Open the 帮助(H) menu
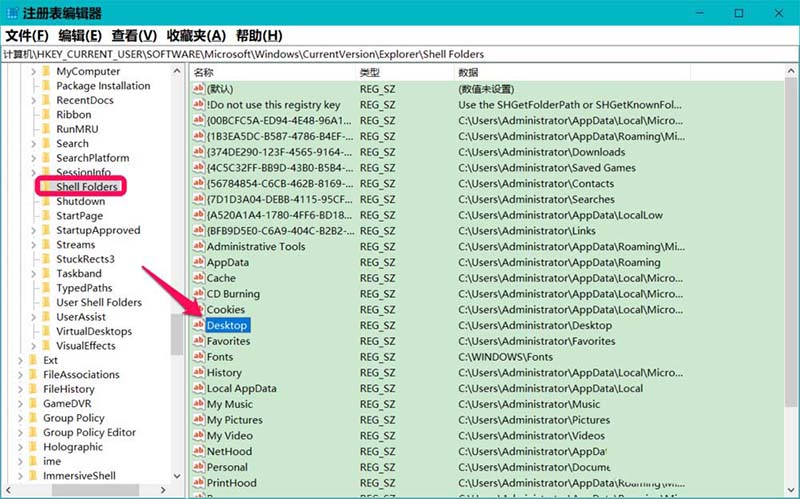800x499 pixels. click(259, 36)
